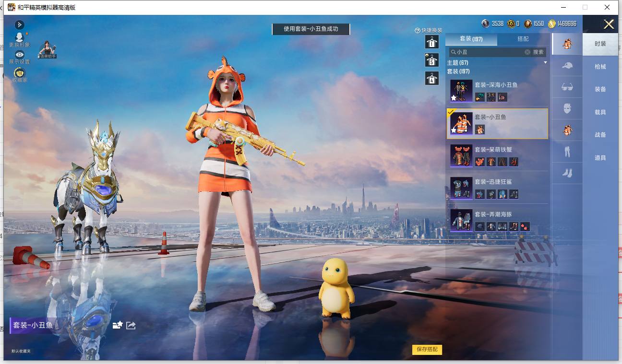
Task: Open the 时装 side tab
Action: click(600, 44)
